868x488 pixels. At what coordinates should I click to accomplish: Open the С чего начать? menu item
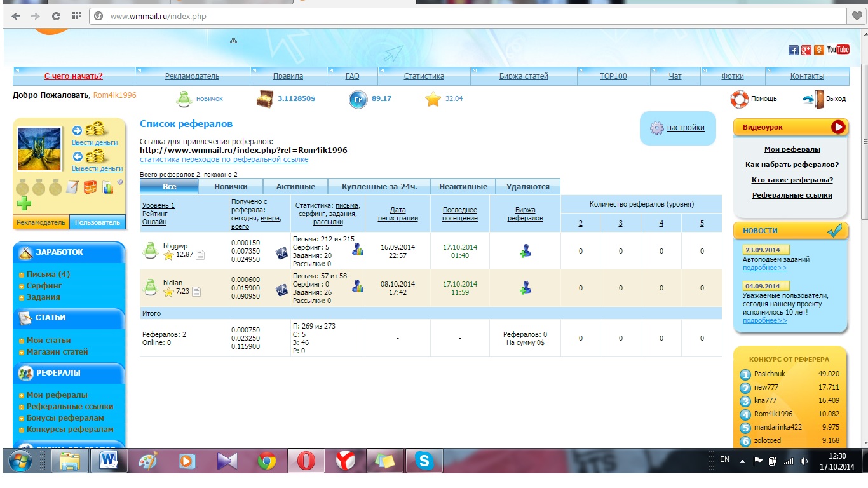tap(74, 76)
